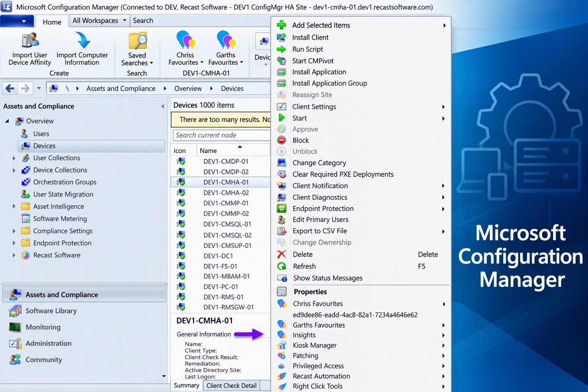
Task: Click the Patching gears icon
Action: (282, 356)
